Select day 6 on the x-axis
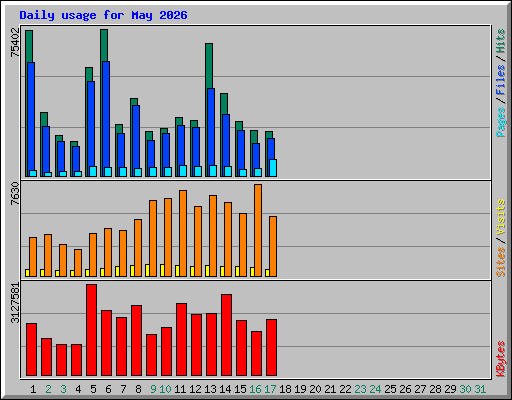Image resolution: width=512 pixels, height=400 pixels. (108, 389)
